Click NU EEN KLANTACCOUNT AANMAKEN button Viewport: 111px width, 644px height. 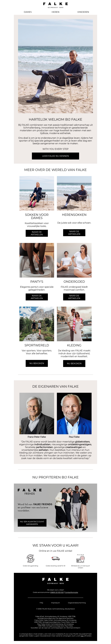[x=32, y=523]
